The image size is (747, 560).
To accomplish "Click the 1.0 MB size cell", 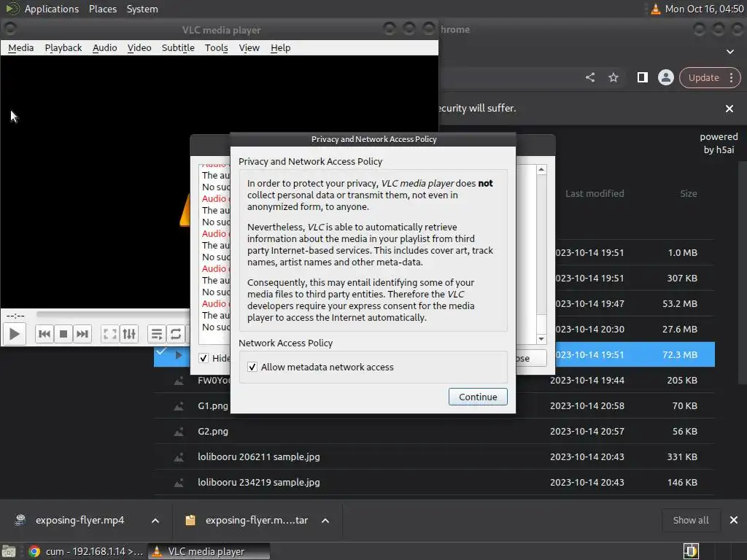I will 683,252.
